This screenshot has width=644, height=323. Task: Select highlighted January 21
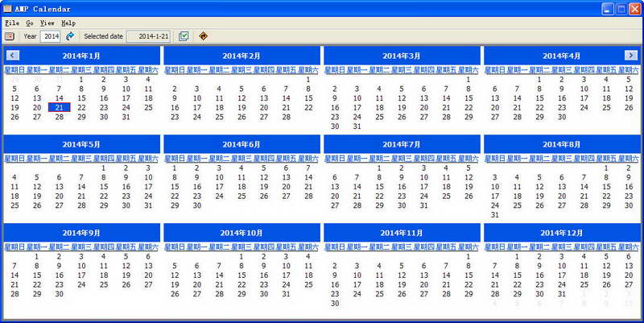tap(59, 108)
